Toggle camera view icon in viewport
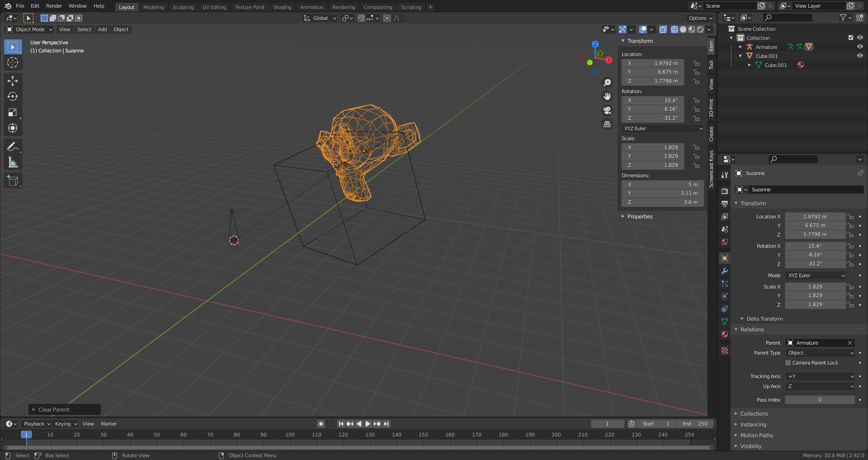 pos(607,110)
